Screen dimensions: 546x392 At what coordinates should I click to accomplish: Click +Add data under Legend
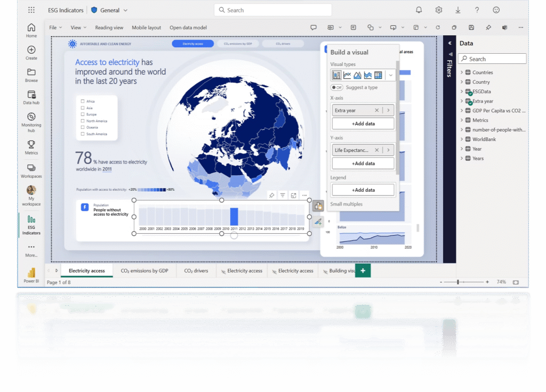(363, 190)
